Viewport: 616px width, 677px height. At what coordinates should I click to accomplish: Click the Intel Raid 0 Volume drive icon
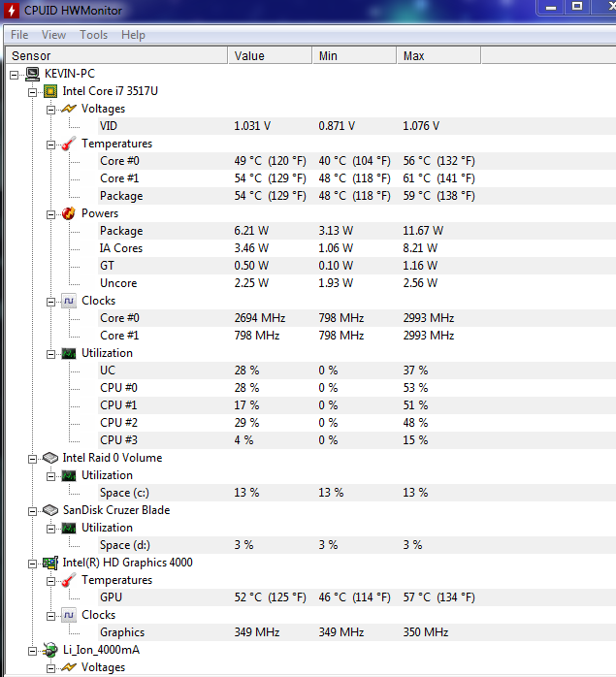pos(50,458)
